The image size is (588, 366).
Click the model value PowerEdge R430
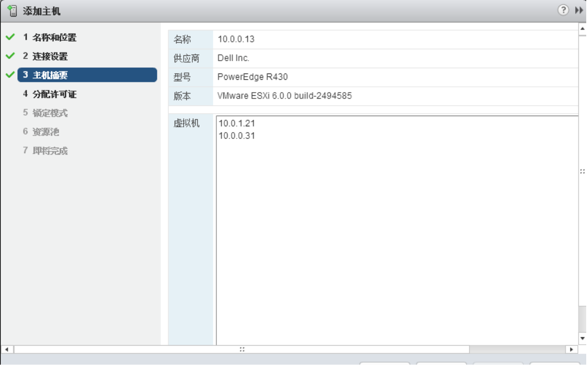[x=252, y=77]
